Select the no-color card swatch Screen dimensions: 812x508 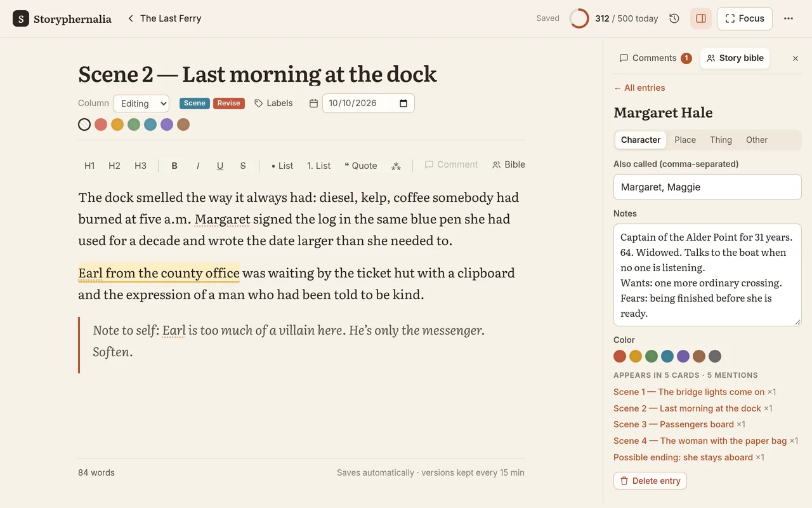[84, 124]
